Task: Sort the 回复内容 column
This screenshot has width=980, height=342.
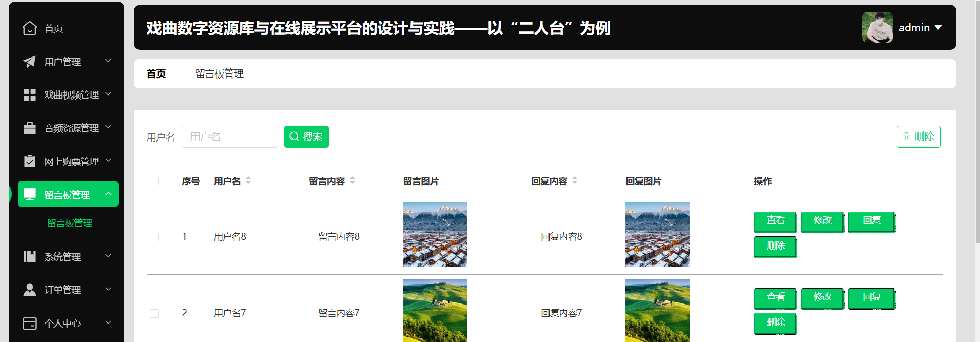Action: [x=575, y=180]
